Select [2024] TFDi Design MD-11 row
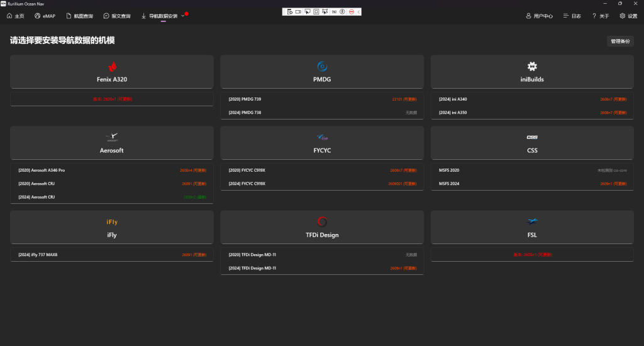This screenshot has height=346, width=644. point(322,269)
